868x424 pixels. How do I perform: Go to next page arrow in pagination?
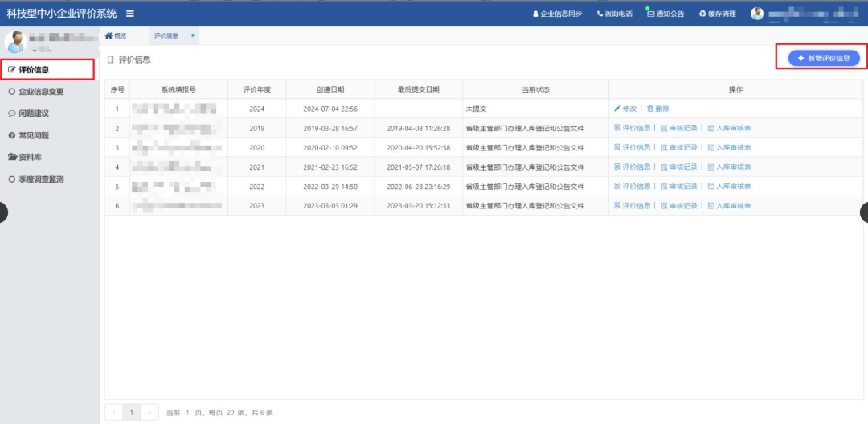pyautogui.click(x=149, y=413)
